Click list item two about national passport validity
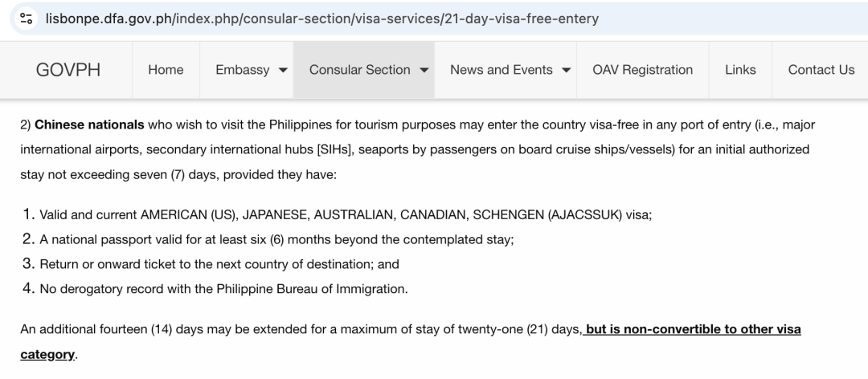The width and height of the screenshot is (868, 379). [x=276, y=239]
